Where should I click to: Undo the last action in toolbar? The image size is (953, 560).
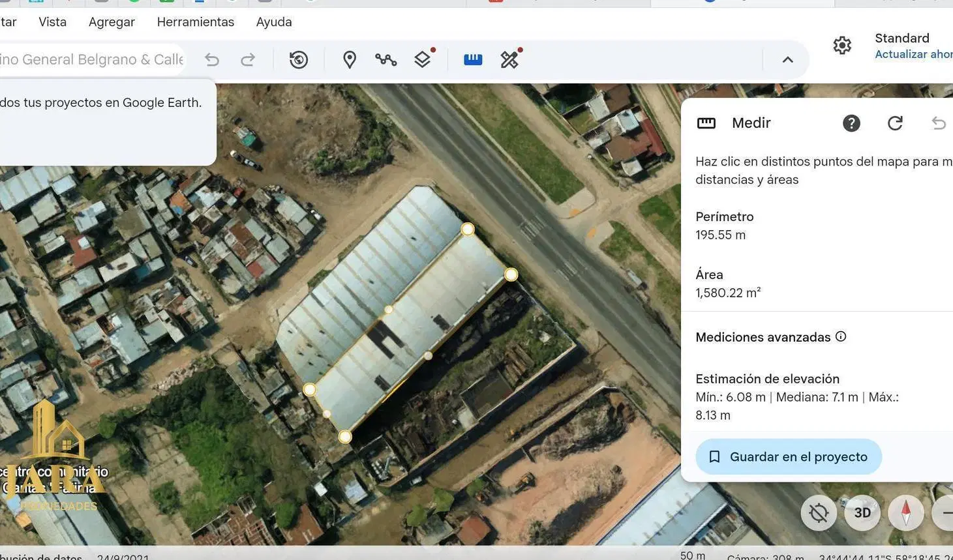[x=212, y=60]
